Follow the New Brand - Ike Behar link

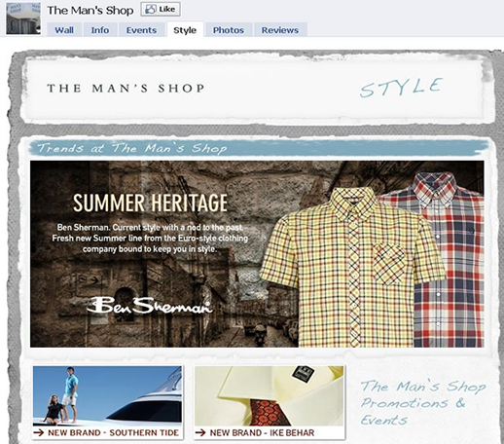tap(262, 432)
